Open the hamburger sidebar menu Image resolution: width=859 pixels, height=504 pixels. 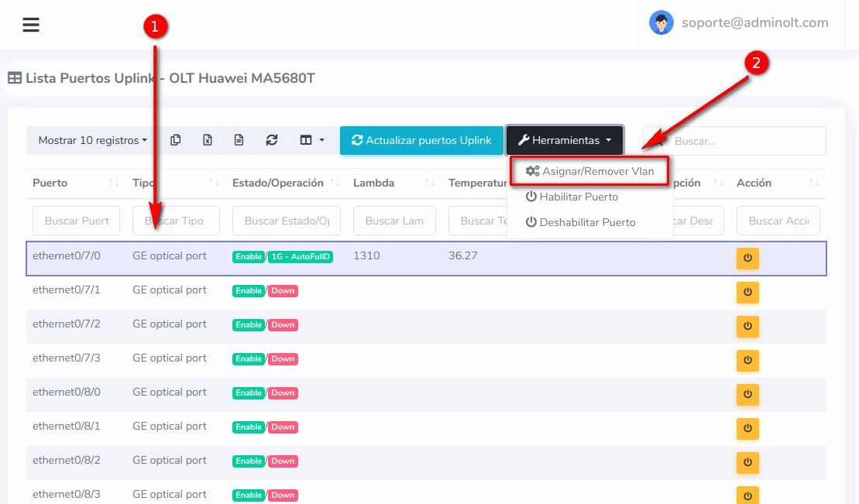coord(31,25)
